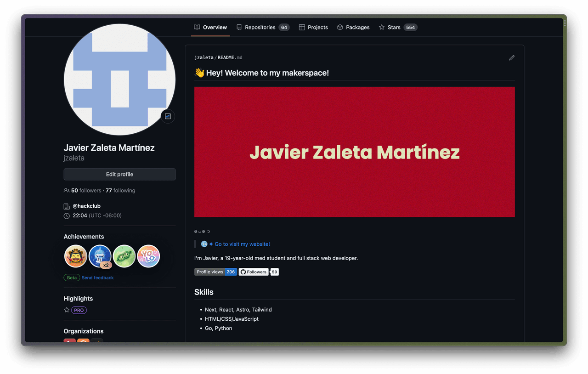Open the cowboy emoji achievement badge
The height and width of the screenshot is (374, 588).
(76, 256)
